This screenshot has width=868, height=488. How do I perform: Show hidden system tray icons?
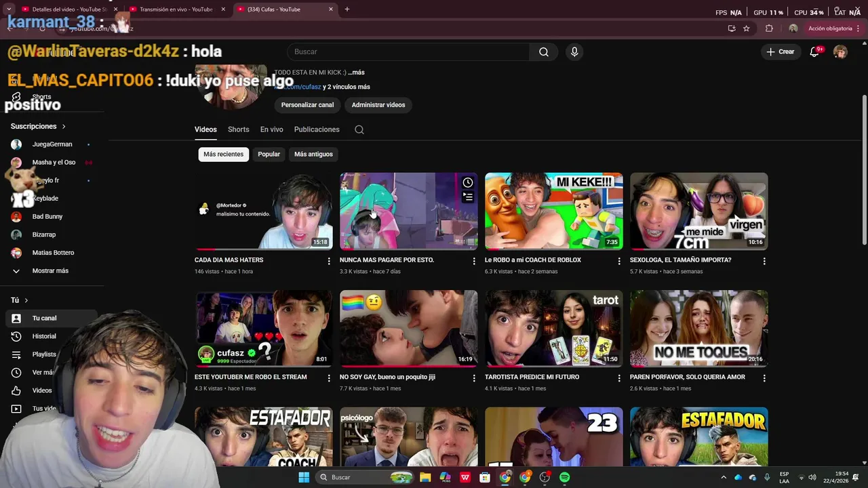[724, 478]
